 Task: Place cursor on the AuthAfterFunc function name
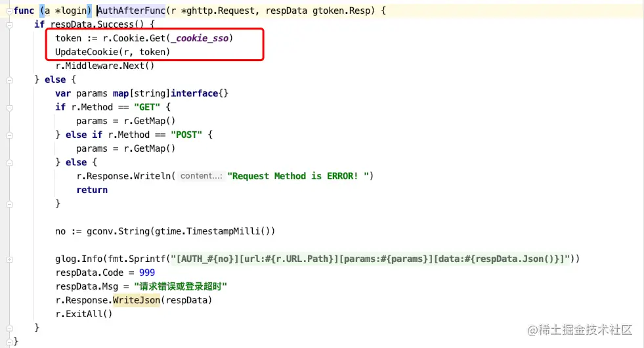[x=131, y=11]
